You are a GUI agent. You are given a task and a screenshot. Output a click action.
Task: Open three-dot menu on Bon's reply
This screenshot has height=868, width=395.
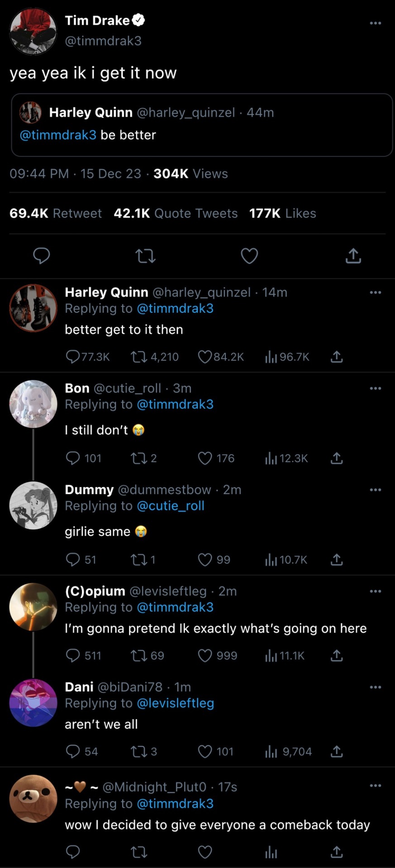[x=375, y=388]
